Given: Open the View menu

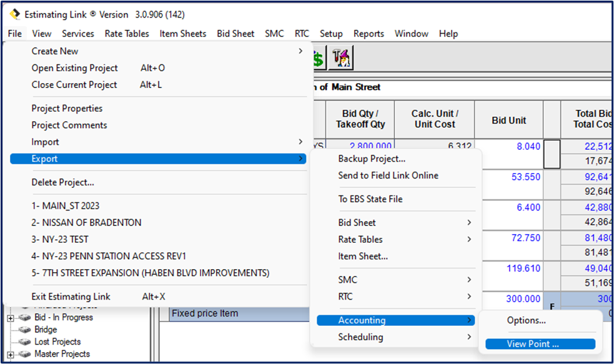Looking at the screenshot, I should 41,34.
